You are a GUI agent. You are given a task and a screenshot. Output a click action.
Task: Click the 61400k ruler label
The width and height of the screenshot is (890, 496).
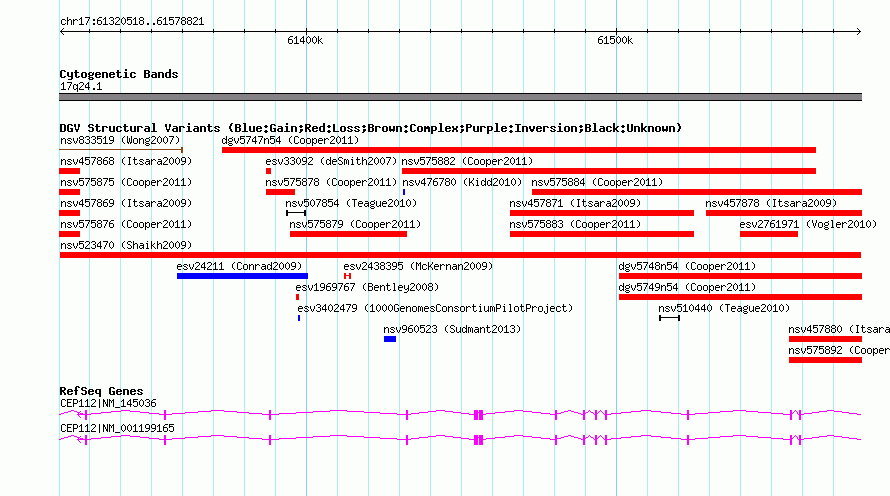305,40
